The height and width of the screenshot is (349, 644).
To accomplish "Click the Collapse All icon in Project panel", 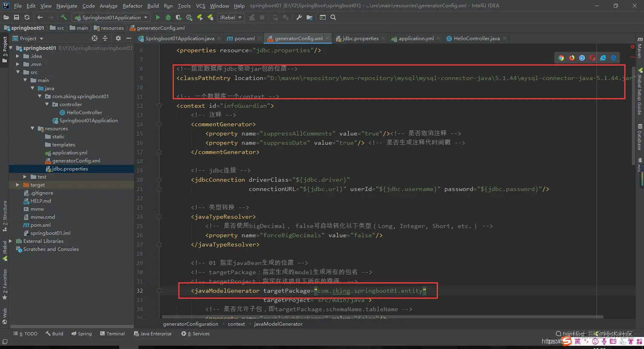I will click(105, 38).
